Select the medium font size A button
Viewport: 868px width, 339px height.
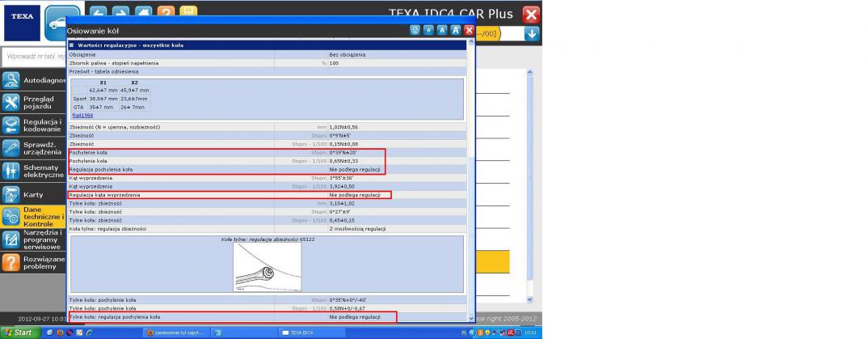[x=442, y=31]
